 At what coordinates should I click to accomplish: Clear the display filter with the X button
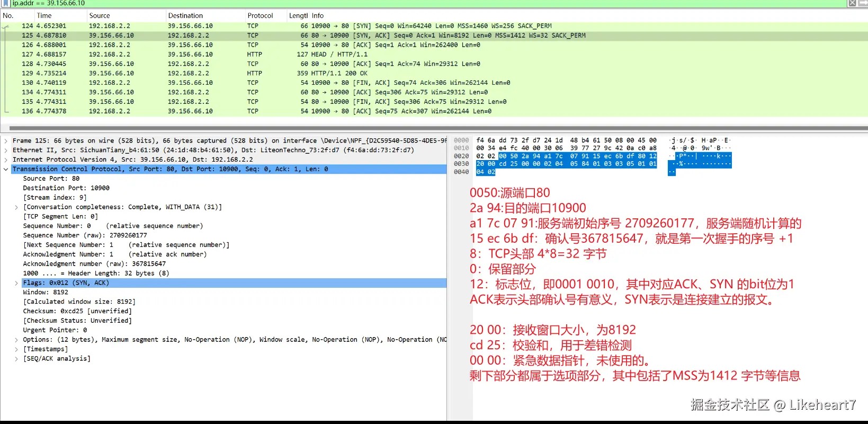[852, 3]
